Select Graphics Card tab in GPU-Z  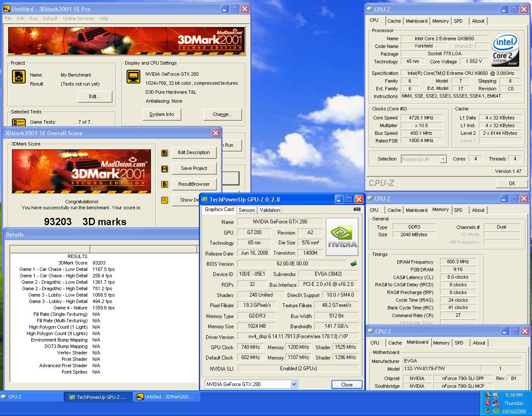[x=219, y=209]
